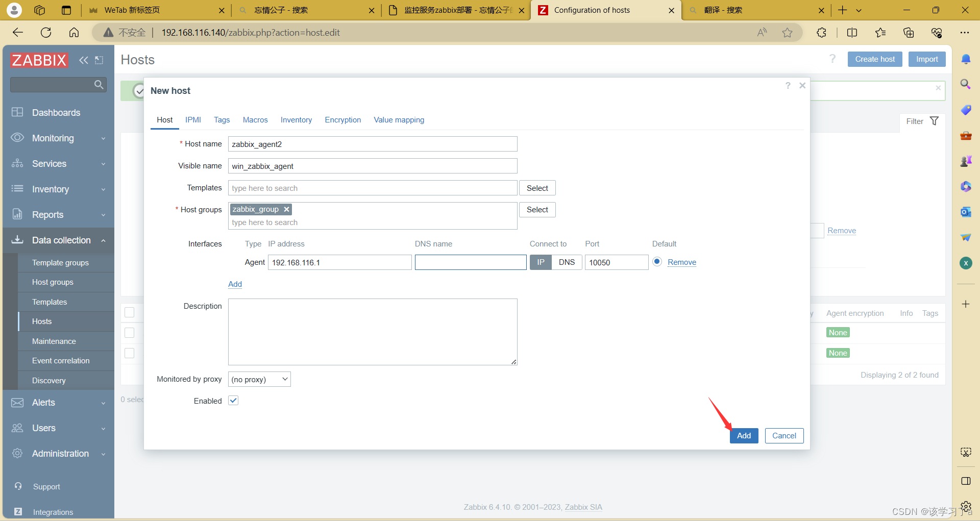Switch Connect to option to DNS

pyautogui.click(x=567, y=262)
